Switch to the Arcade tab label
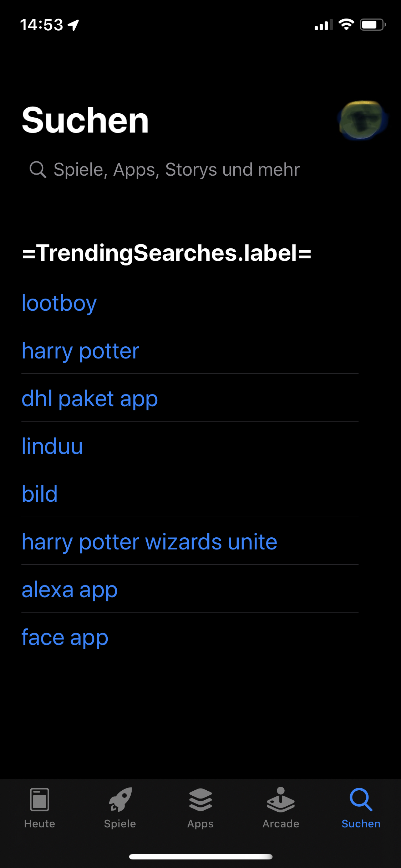This screenshot has width=401, height=868. (281, 824)
